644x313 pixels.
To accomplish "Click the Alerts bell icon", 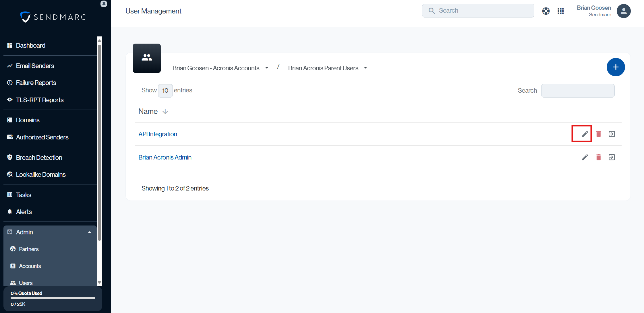I will [10, 211].
